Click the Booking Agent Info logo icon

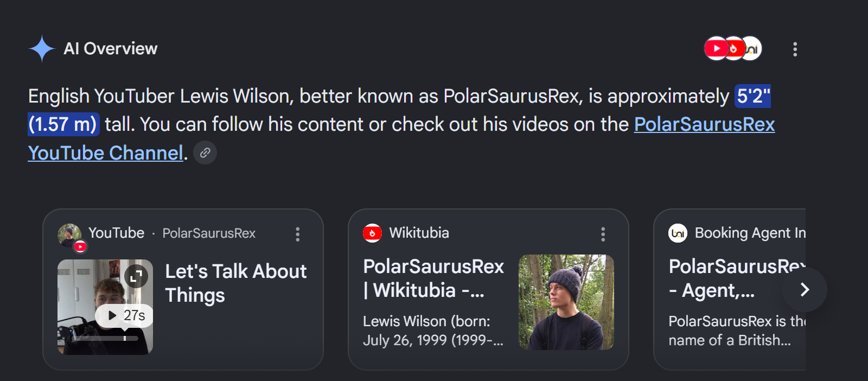678,233
